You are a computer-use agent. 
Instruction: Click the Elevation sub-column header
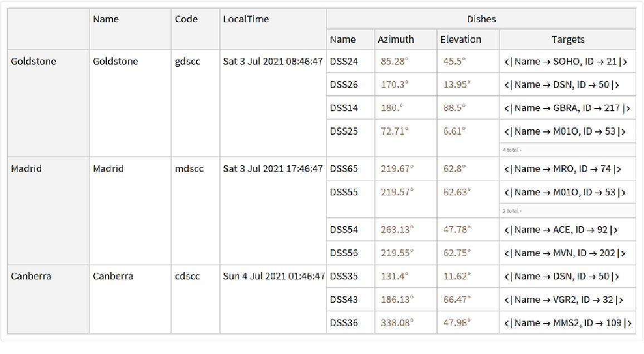(x=460, y=40)
